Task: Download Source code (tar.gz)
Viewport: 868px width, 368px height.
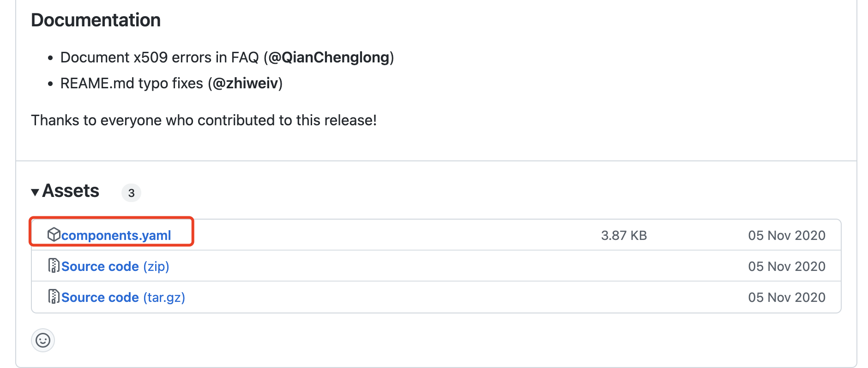Action: point(123,298)
